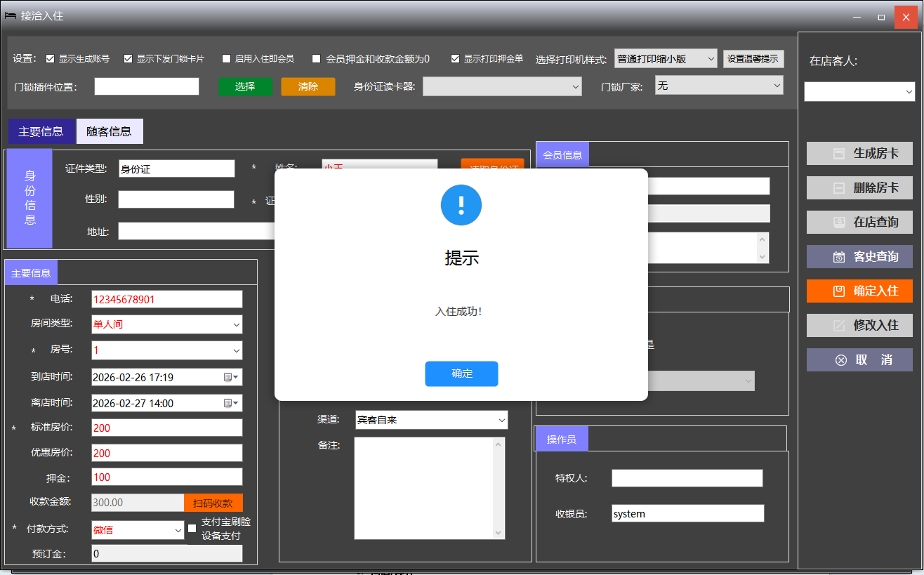Open the calendar picker for 到店时间
Screen dimensions: 924x575
231,377
